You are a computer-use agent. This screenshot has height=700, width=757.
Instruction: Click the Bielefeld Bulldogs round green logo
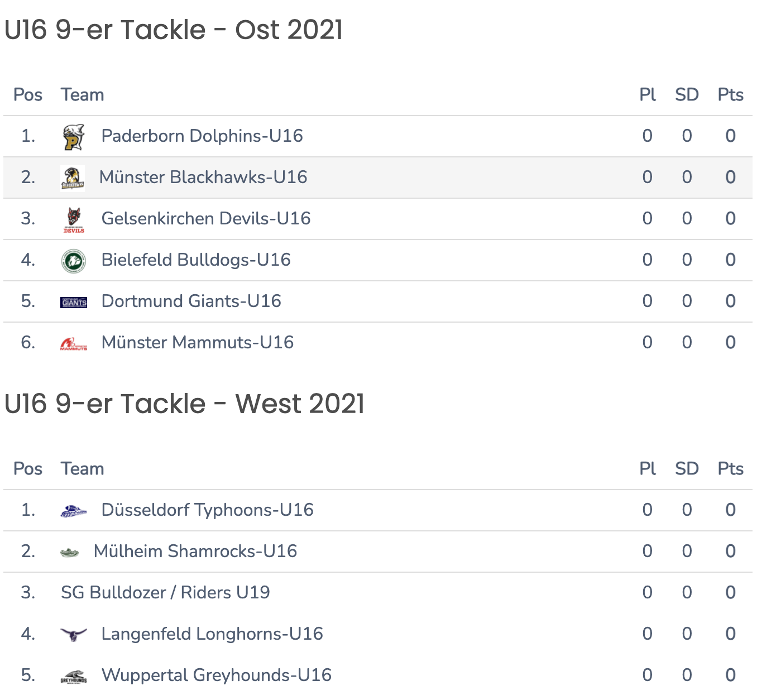(74, 261)
